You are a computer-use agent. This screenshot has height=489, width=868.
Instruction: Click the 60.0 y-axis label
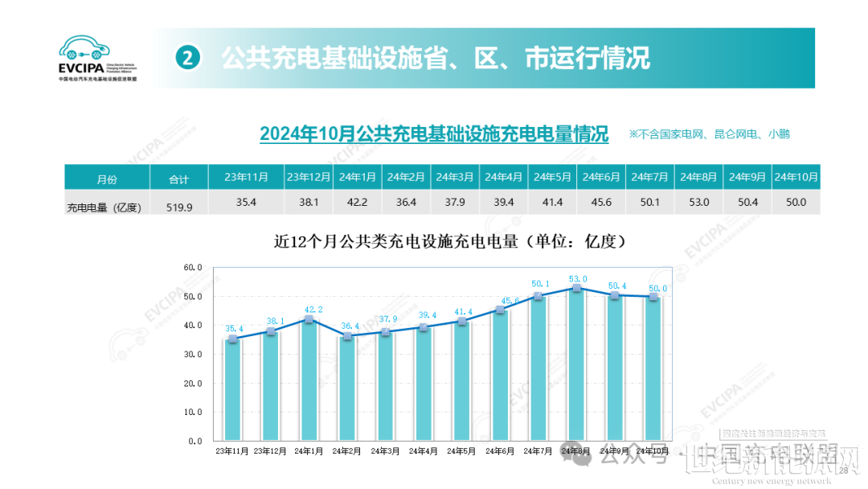pos(193,268)
